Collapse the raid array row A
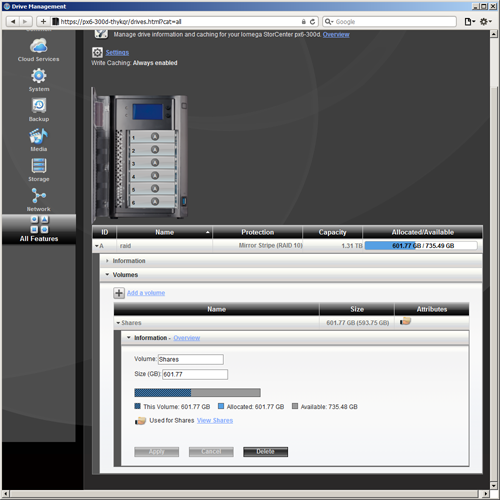 [97, 246]
